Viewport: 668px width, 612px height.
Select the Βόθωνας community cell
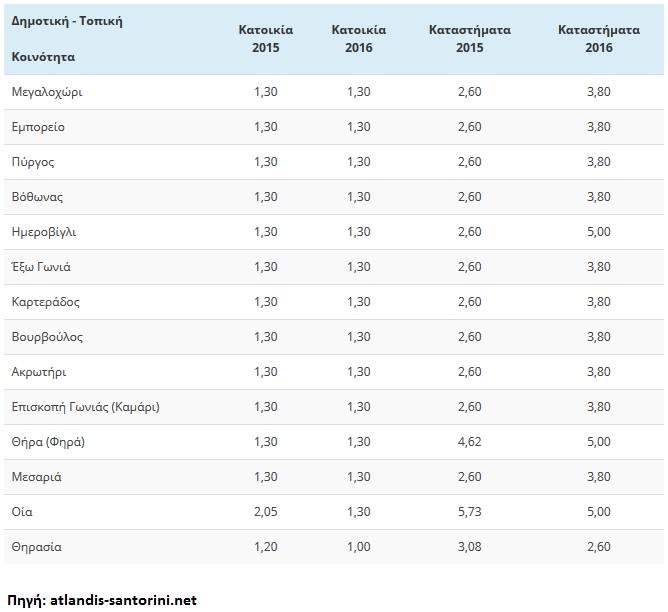37,197
